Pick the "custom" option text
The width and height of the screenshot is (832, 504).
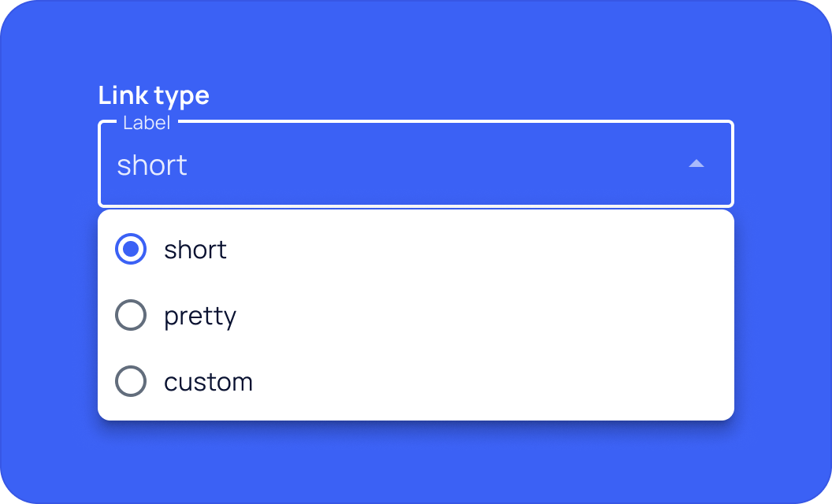point(208,383)
